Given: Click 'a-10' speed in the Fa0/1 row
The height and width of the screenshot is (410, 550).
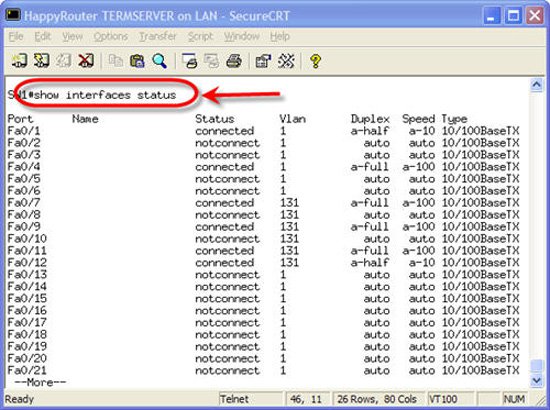Looking at the screenshot, I should point(421,131).
